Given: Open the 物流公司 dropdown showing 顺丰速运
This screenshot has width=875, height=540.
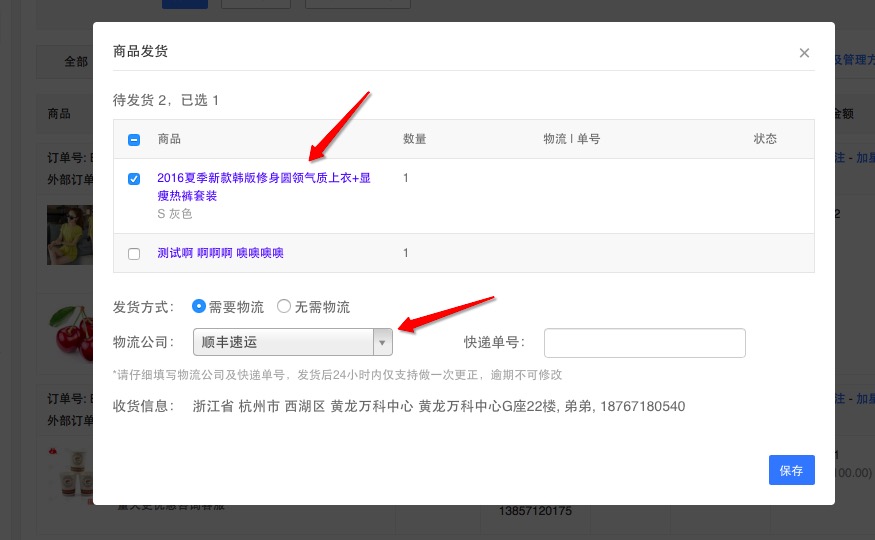Looking at the screenshot, I should coord(292,342).
